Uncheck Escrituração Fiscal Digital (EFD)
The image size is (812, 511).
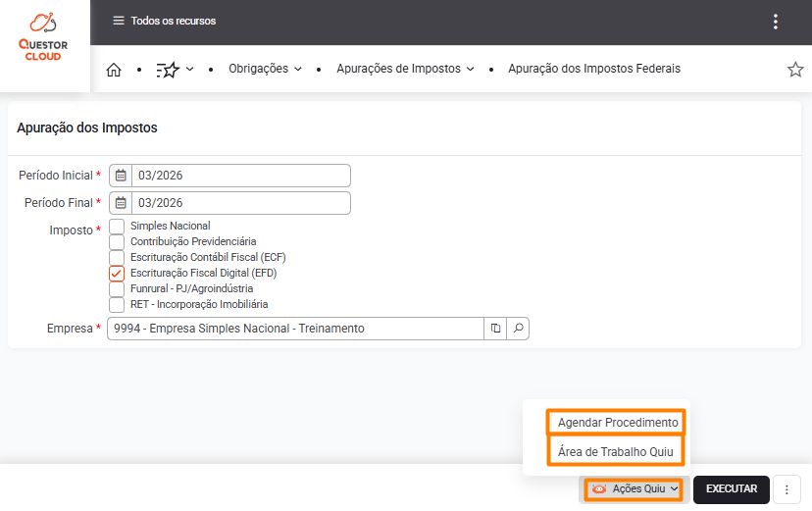coord(117,274)
